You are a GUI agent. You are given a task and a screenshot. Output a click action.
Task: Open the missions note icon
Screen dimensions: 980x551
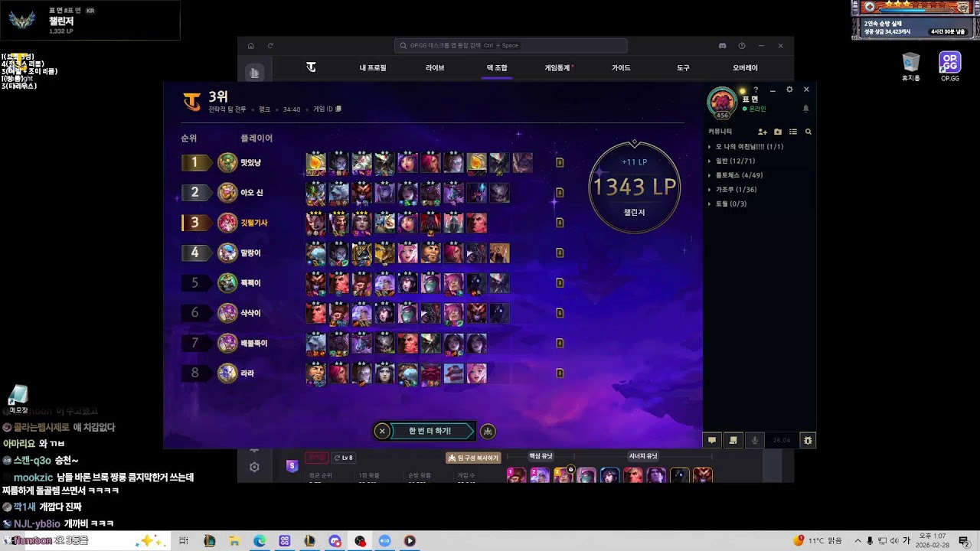[x=733, y=440]
